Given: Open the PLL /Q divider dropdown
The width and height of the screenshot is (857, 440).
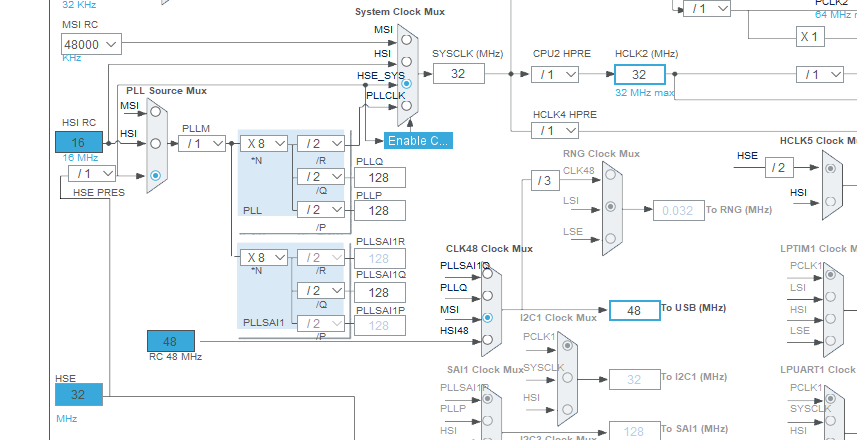Looking at the screenshot, I should point(321,177).
